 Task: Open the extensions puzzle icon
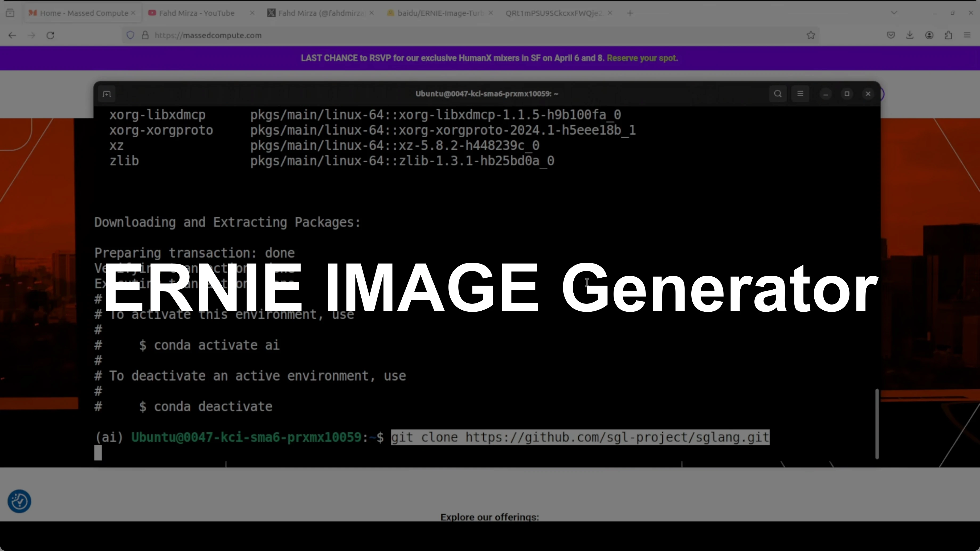[x=948, y=35]
